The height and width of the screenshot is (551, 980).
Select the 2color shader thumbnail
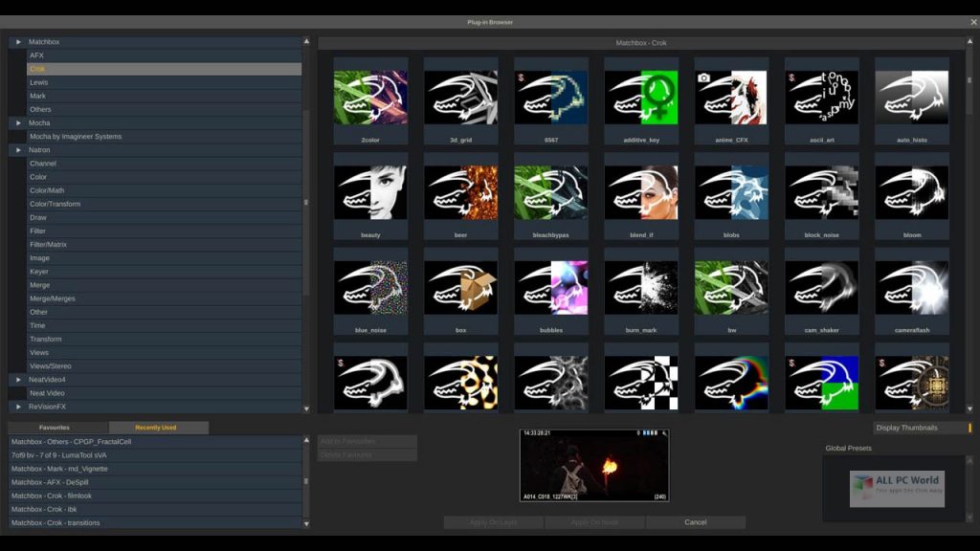point(370,98)
